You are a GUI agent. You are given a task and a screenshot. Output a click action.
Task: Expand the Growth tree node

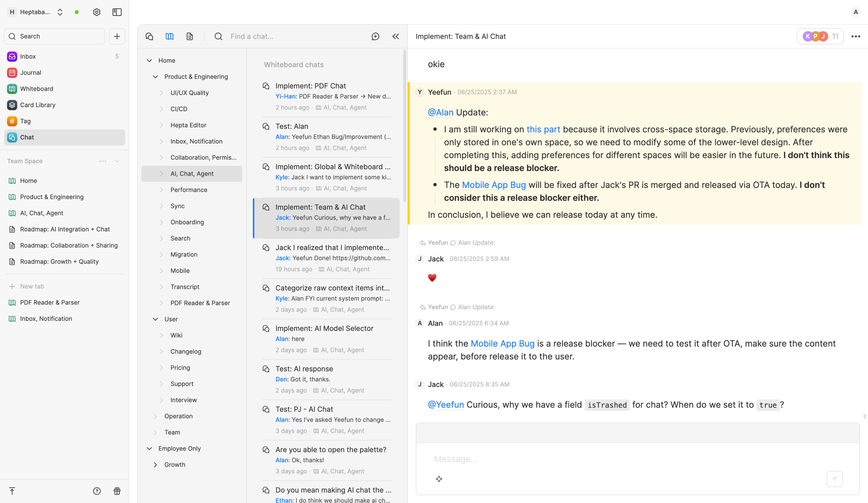(155, 464)
